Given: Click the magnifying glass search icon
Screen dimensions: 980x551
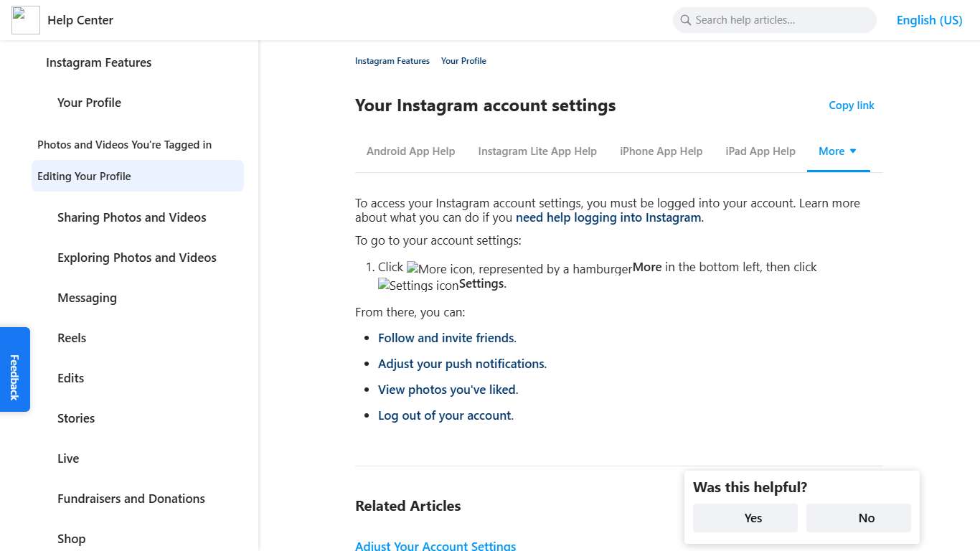Looking at the screenshot, I should (685, 20).
